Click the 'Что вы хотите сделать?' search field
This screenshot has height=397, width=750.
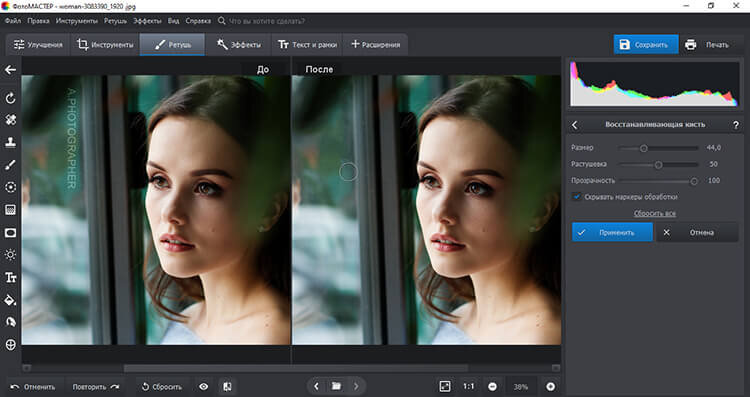(267, 21)
